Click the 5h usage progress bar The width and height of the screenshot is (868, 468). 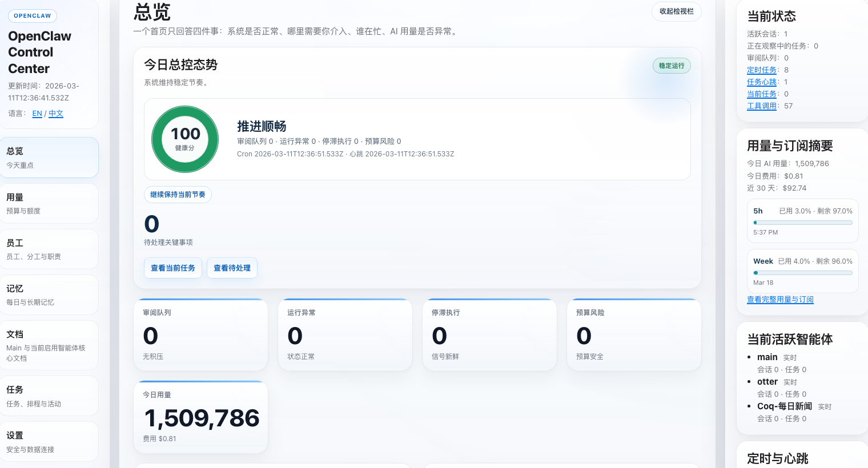coord(802,223)
